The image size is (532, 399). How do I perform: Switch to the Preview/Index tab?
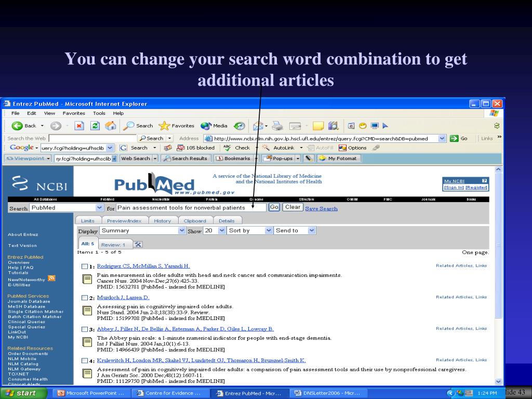tap(124, 220)
